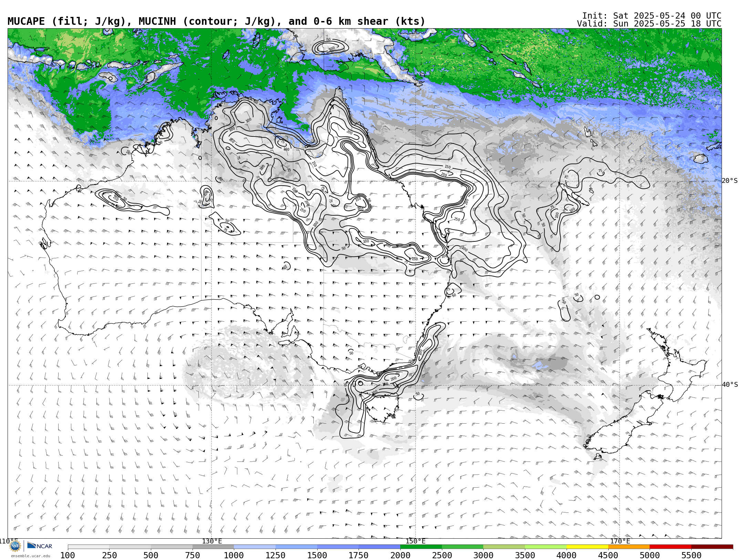Pick the olive 3000–3500 colorbar segment
This screenshot has width=744, height=560.
(504, 547)
